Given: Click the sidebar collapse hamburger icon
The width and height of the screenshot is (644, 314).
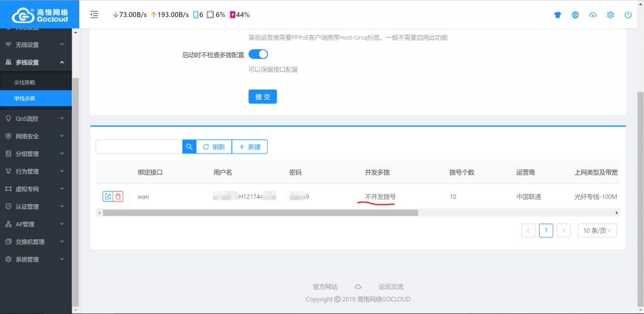Looking at the screenshot, I should 94,14.
